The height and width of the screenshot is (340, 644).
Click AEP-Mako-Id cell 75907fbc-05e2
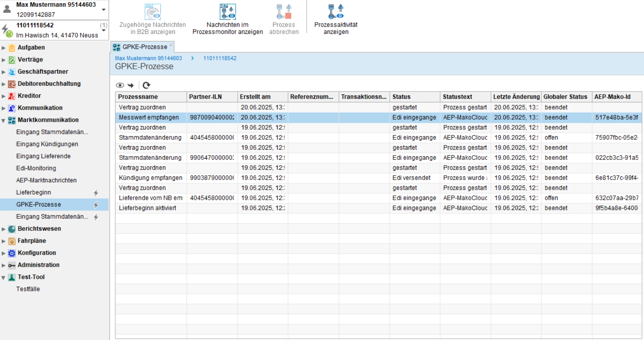click(x=617, y=138)
